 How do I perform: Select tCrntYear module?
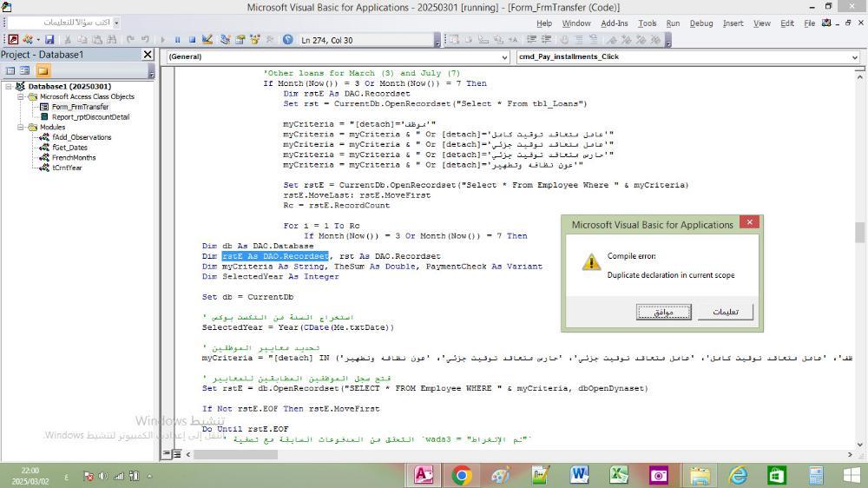(67, 168)
